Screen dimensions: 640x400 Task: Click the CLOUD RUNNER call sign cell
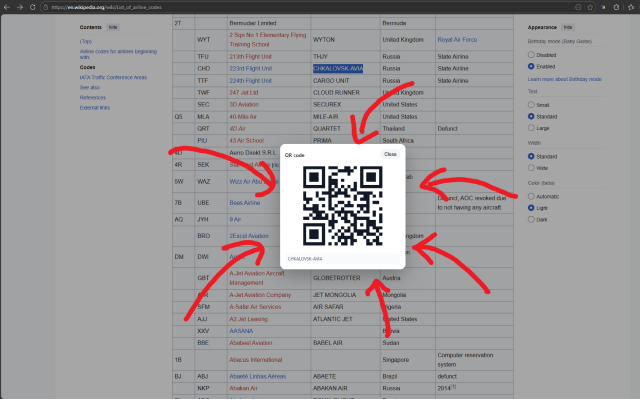tap(336, 93)
